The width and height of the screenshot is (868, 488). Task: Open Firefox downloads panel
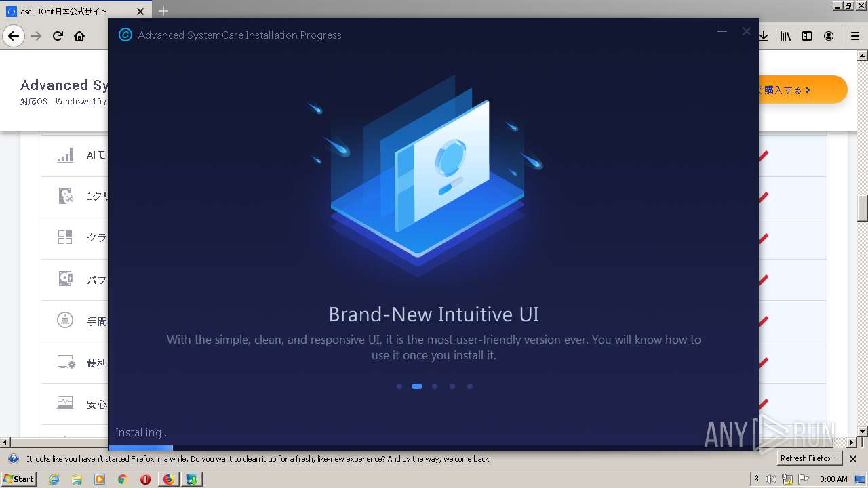[x=764, y=36]
